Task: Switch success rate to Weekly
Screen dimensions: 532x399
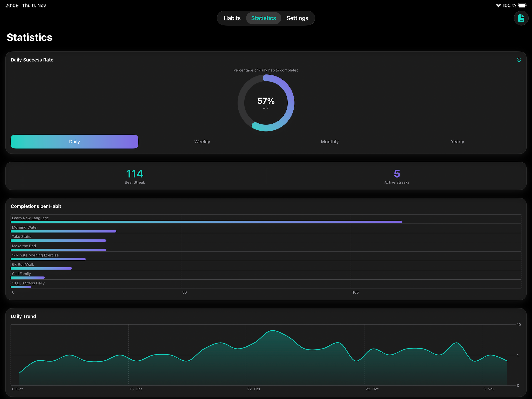Action: (202, 142)
